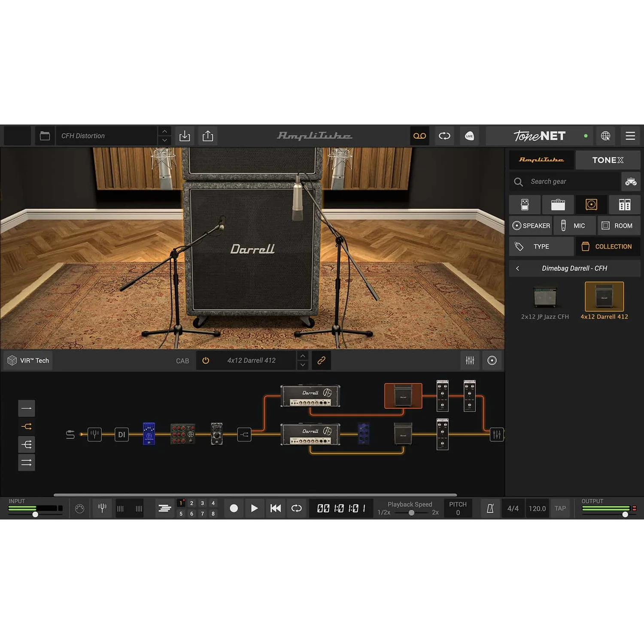This screenshot has width=644, height=644.
Task: Click the globe icon
Action: 605,136
